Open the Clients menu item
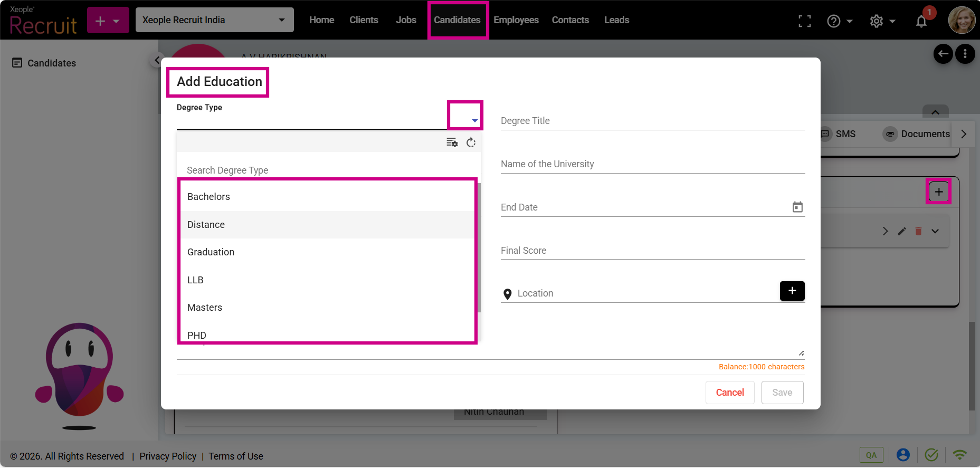 tap(364, 20)
